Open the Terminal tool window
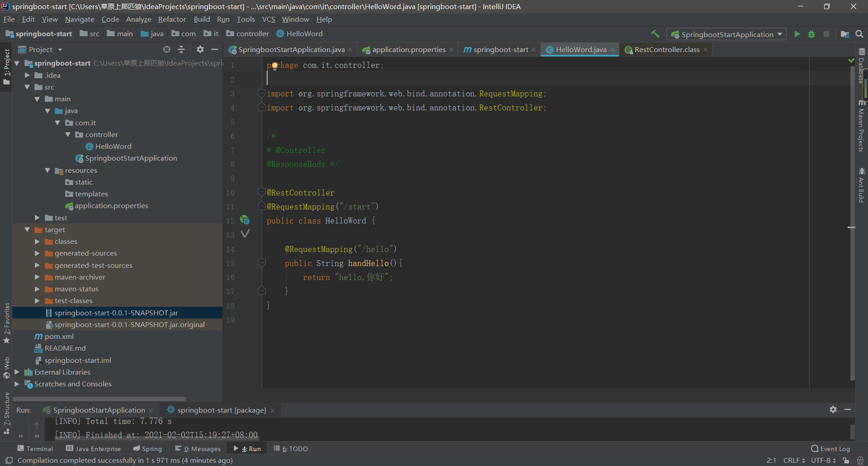868x466 pixels. click(x=35, y=449)
